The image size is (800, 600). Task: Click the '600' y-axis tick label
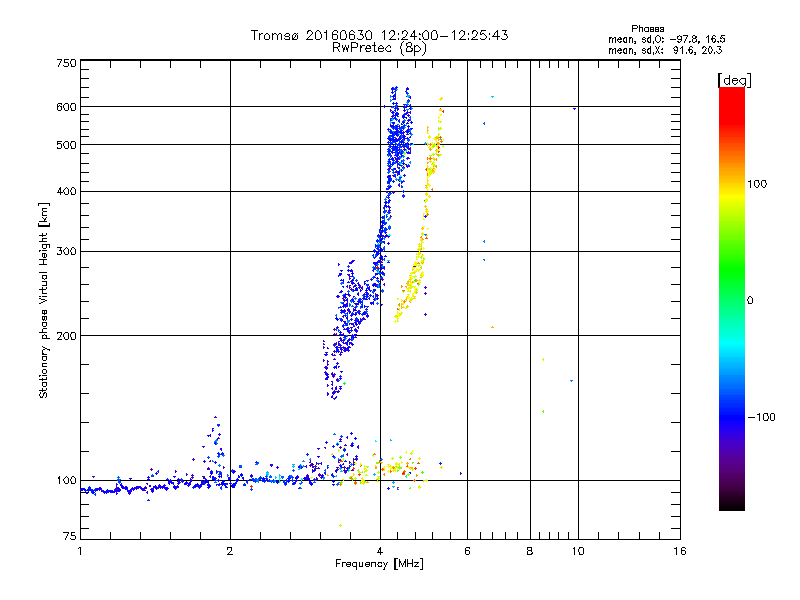(x=66, y=107)
